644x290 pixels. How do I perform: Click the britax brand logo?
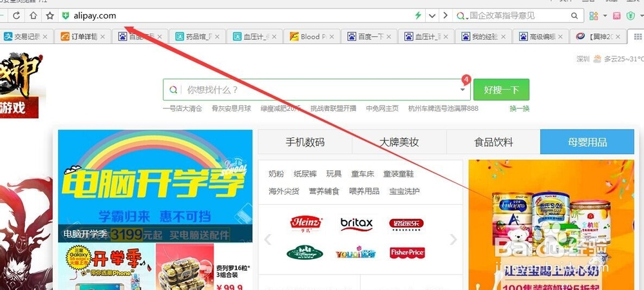[357, 224]
